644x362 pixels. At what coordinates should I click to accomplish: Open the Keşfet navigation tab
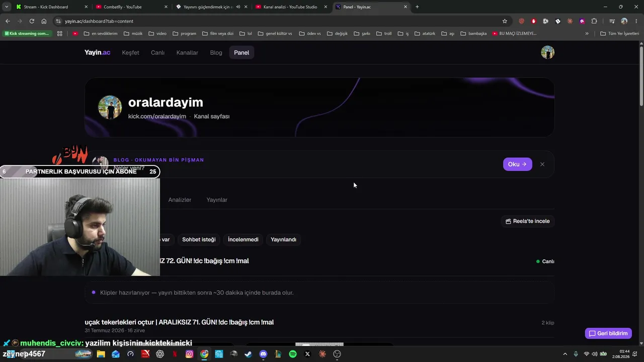coord(130,53)
